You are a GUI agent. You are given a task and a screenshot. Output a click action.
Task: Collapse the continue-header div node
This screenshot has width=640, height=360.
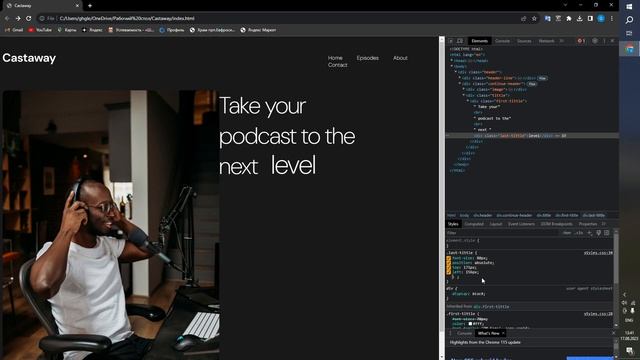point(460,83)
